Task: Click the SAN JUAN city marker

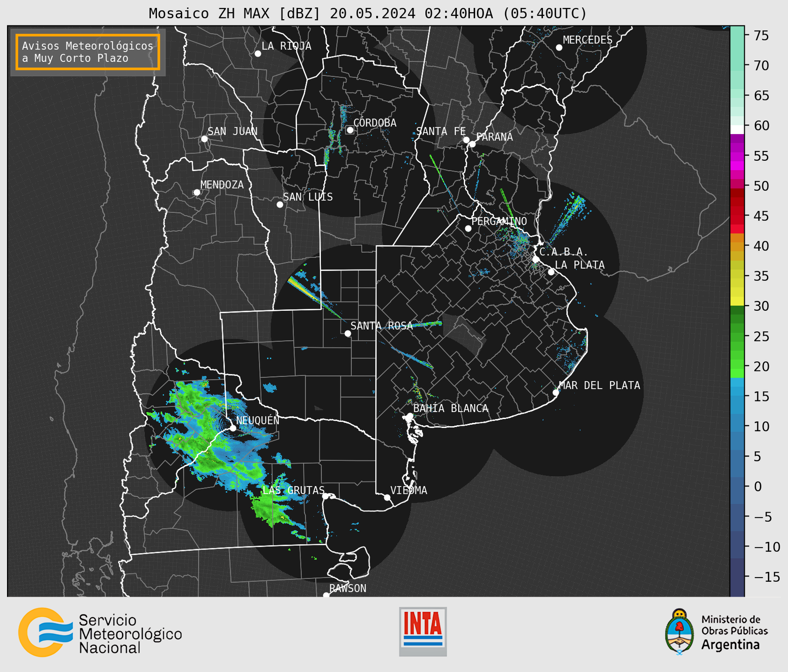Action: [204, 139]
